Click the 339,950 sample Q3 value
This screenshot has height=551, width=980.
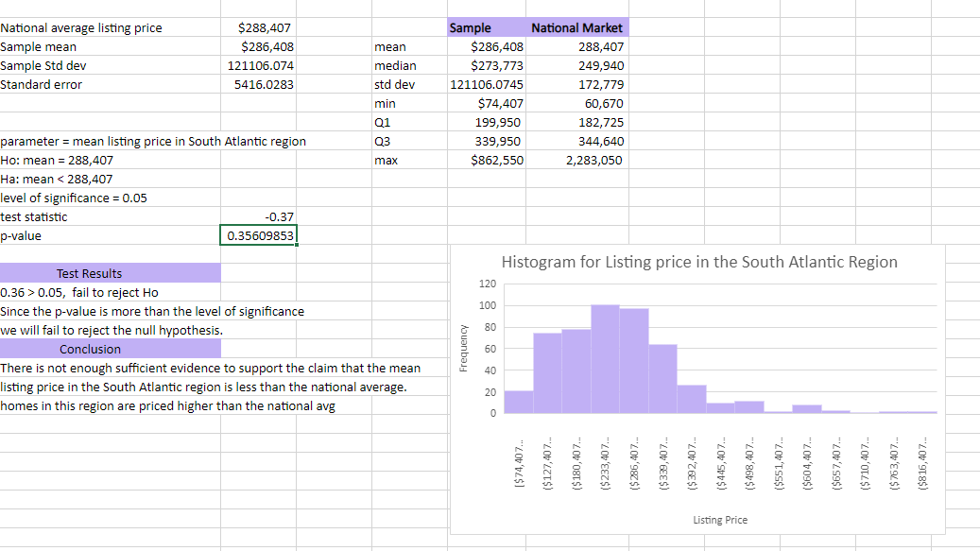[x=487, y=141]
